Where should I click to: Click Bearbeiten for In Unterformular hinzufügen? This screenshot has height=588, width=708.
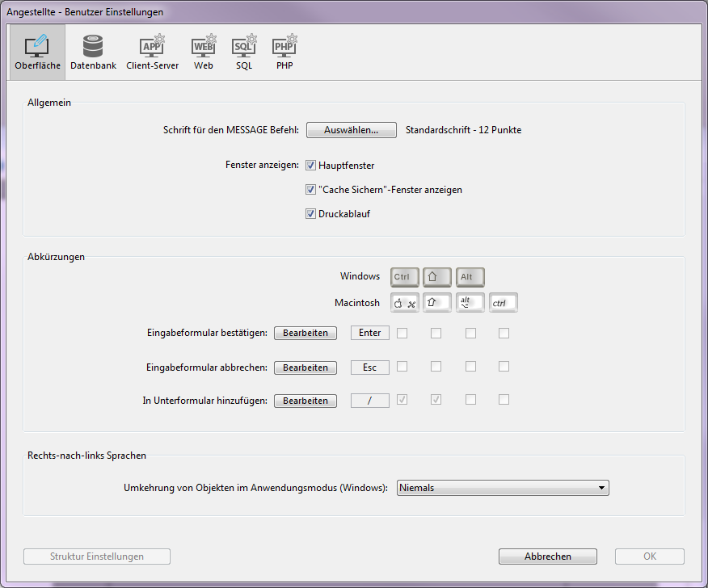coord(306,401)
